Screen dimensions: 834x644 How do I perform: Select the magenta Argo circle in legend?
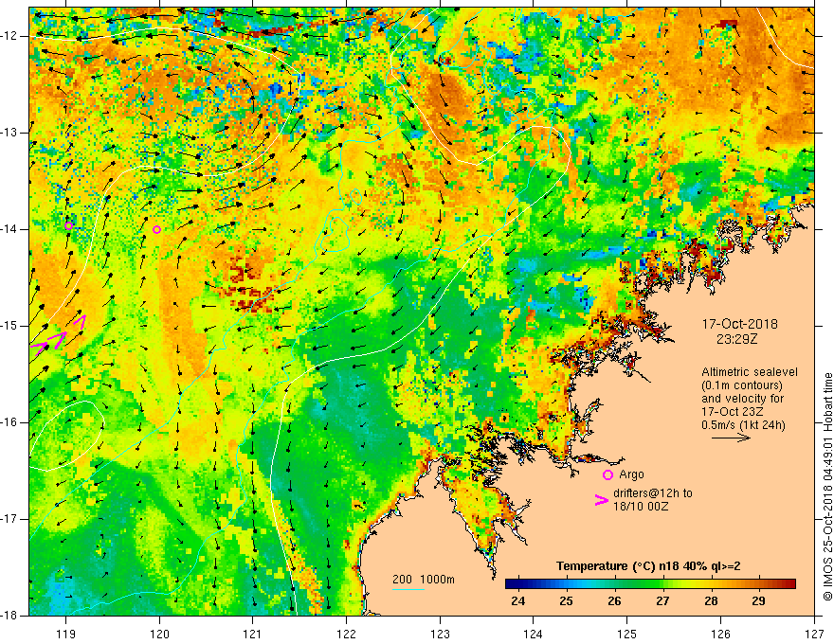pos(607,474)
